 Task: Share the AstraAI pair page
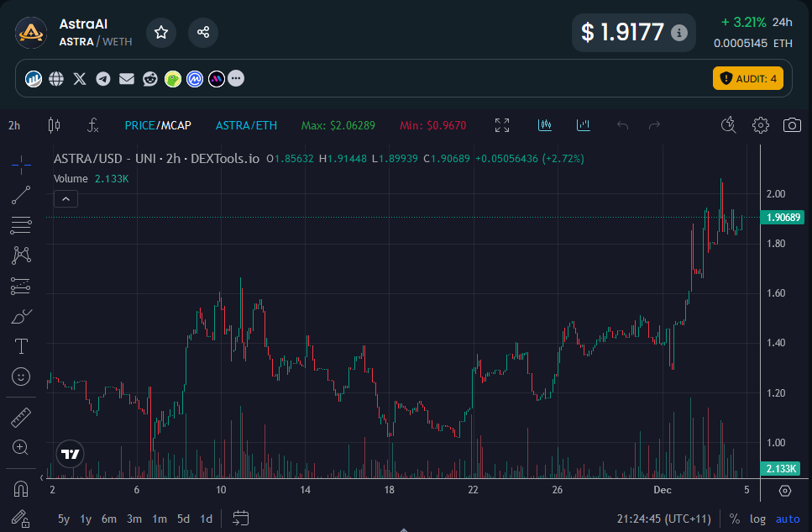pyautogui.click(x=203, y=33)
